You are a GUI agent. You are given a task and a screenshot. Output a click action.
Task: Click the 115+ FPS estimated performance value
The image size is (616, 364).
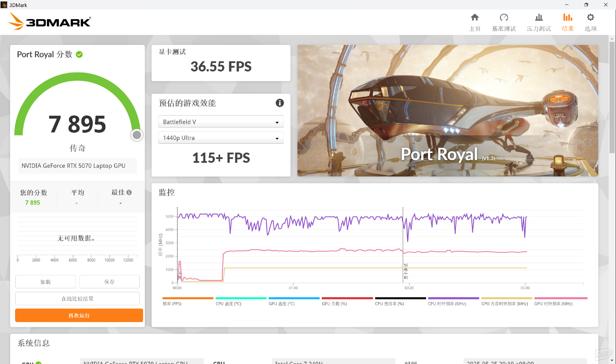click(x=221, y=158)
